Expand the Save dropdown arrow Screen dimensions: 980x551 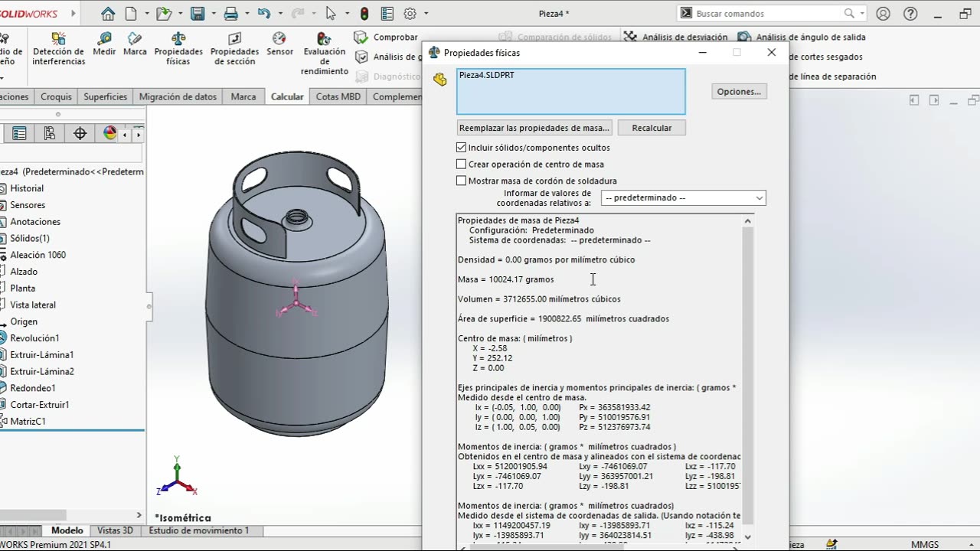click(x=212, y=13)
